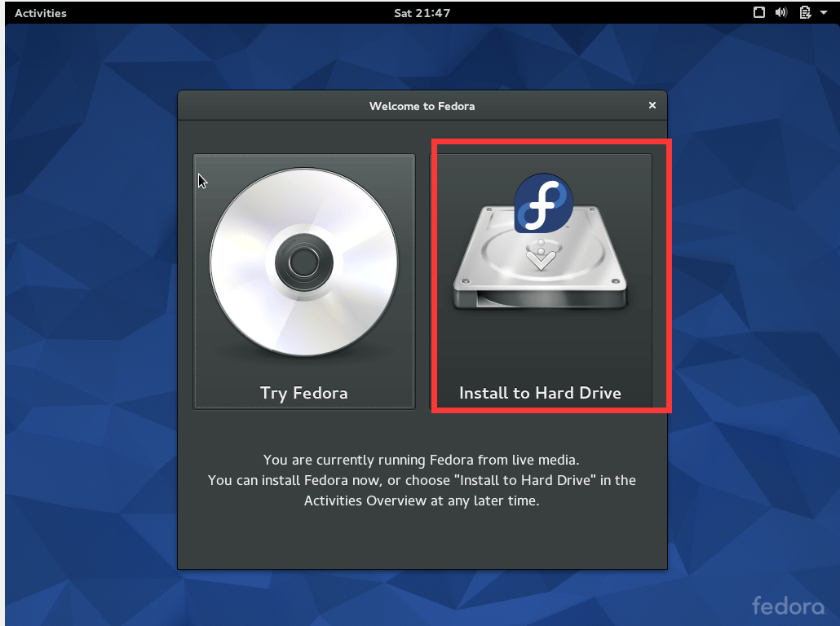
Task: Click the battery charging indicator icon
Action: (x=805, y=12)
